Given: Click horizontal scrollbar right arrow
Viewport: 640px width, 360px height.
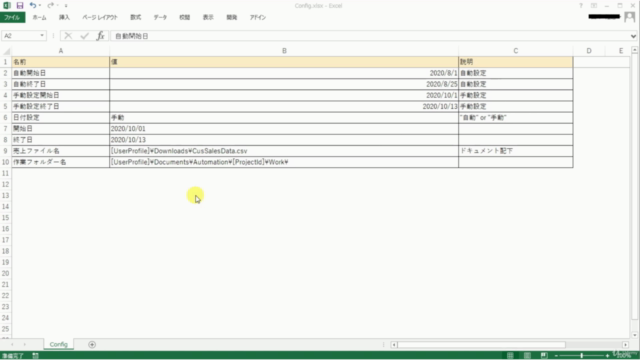Looking at the screenshot, I should coord(625,345).
